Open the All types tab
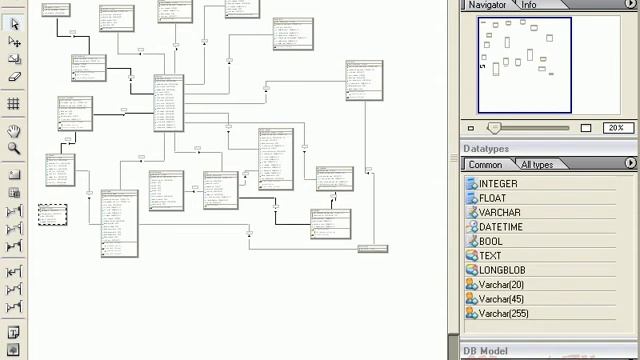This screenshot has width=640, height=360. pos(537,164)
